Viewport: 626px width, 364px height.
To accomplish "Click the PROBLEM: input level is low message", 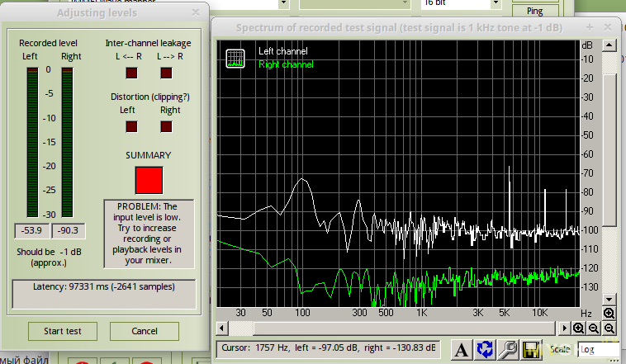I will coord(149,234).
